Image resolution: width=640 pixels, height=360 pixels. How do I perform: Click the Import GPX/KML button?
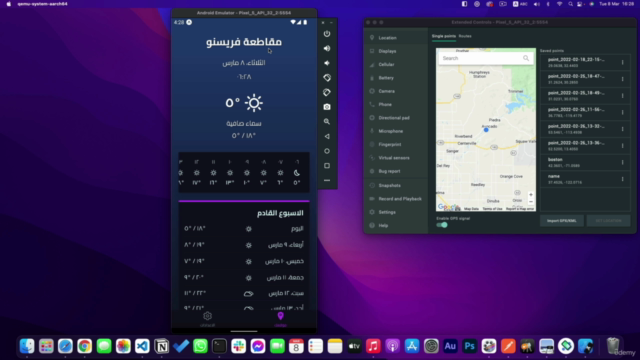562,221
